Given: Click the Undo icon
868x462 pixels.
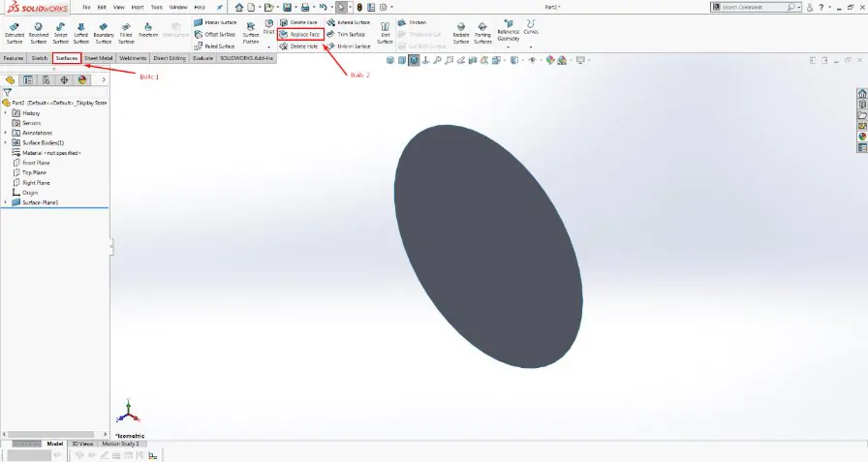Looking at the screenshot, I should pos(323,7).
